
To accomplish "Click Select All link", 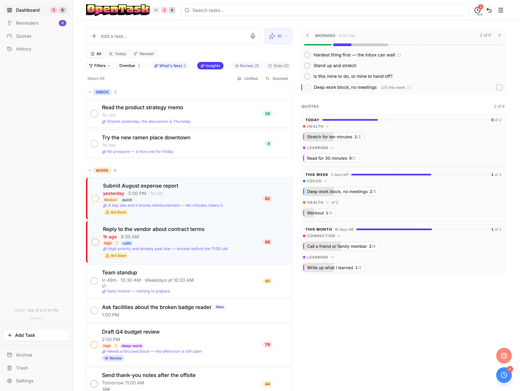I will [96, 79].
